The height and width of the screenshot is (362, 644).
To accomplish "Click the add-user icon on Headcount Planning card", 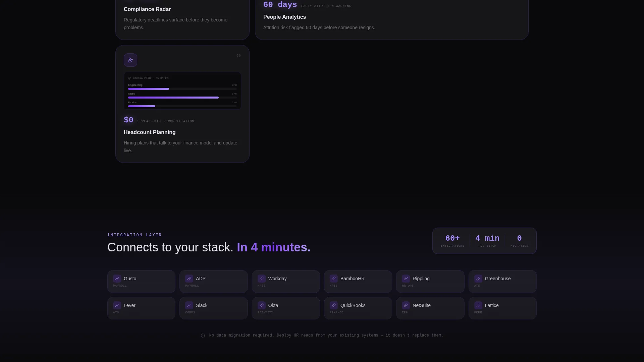I will click(x=130, y=60).
